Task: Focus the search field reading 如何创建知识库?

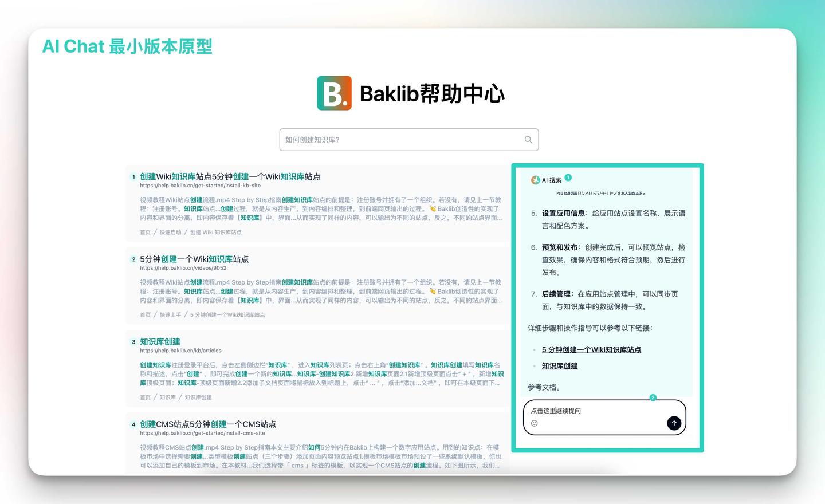Action: pyautogui.click(x=409, y=140)
